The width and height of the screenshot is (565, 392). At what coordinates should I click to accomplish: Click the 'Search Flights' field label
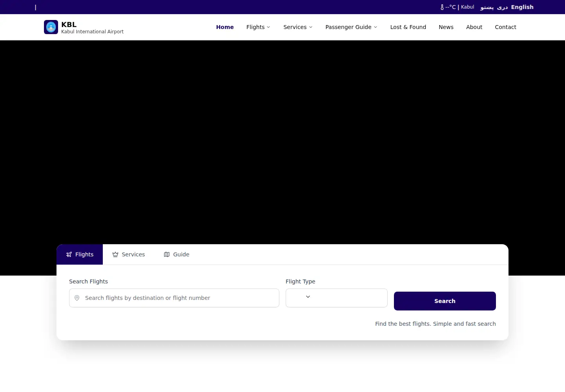coord(88,281)
